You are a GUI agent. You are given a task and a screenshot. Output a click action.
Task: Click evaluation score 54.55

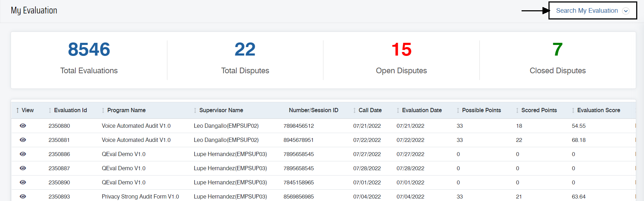point(579,126)
